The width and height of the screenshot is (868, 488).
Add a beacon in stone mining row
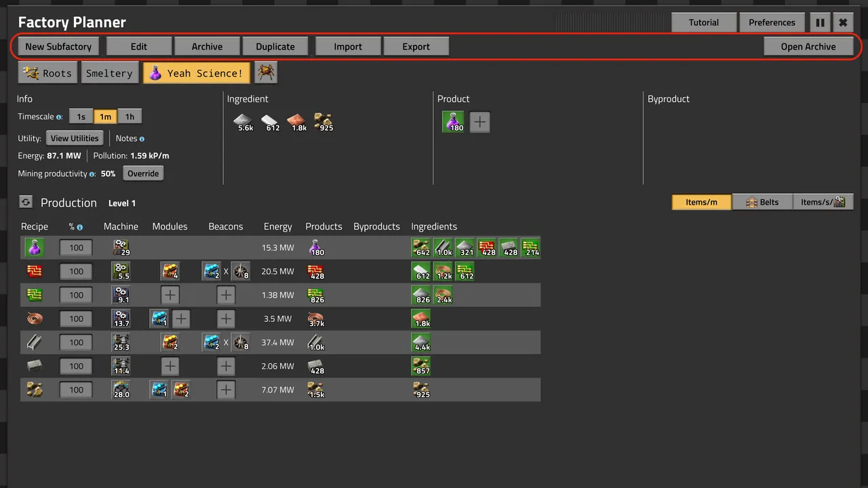[226, 390]
